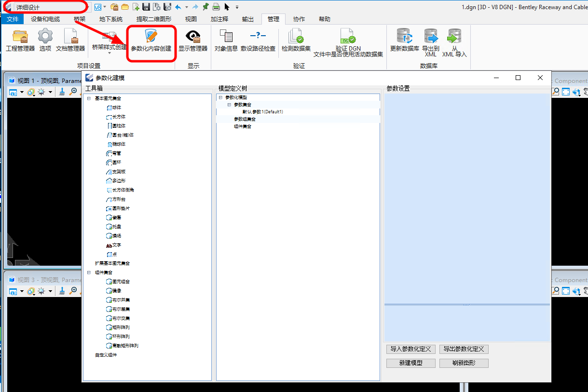Click Undo arrow in quick access toolbar
Screen dimensions: 588x392
pyautogui.click(x=178, y=7)
